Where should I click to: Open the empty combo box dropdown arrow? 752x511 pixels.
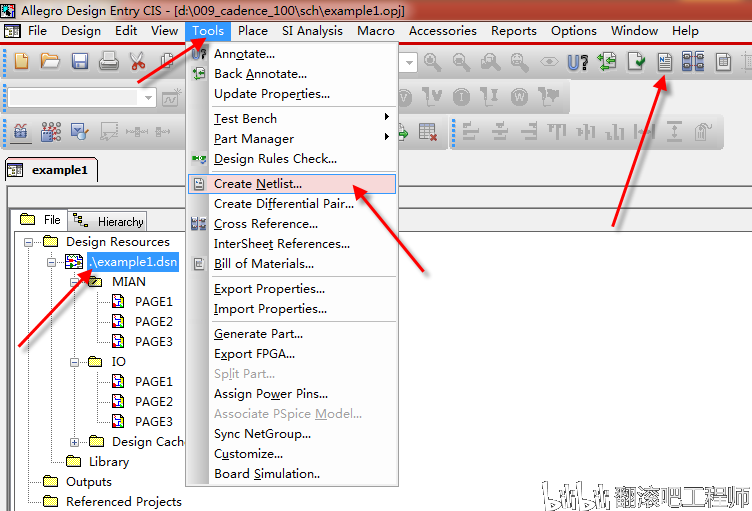tap(148, 98)
